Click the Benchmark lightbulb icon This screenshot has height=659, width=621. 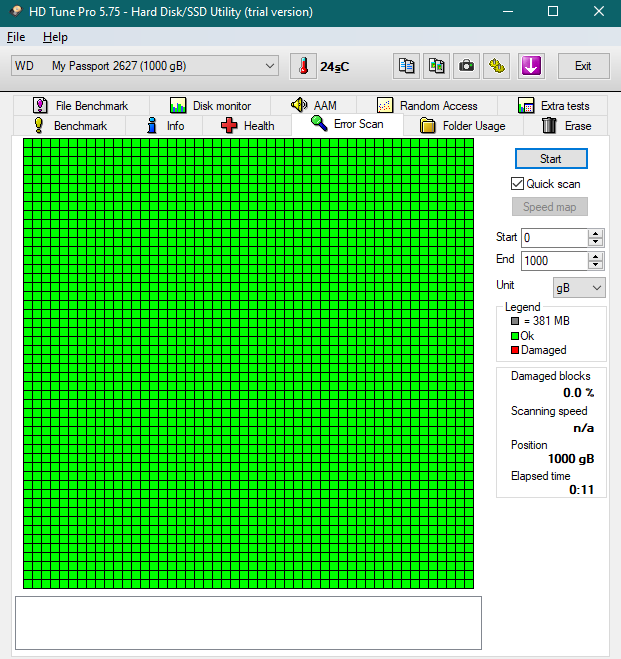coord(39,125)
